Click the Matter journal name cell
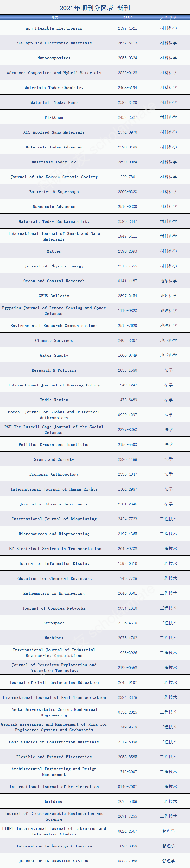The height and width of the screenshot is (868, 190). pyautogui.click(x=54, y=251)
